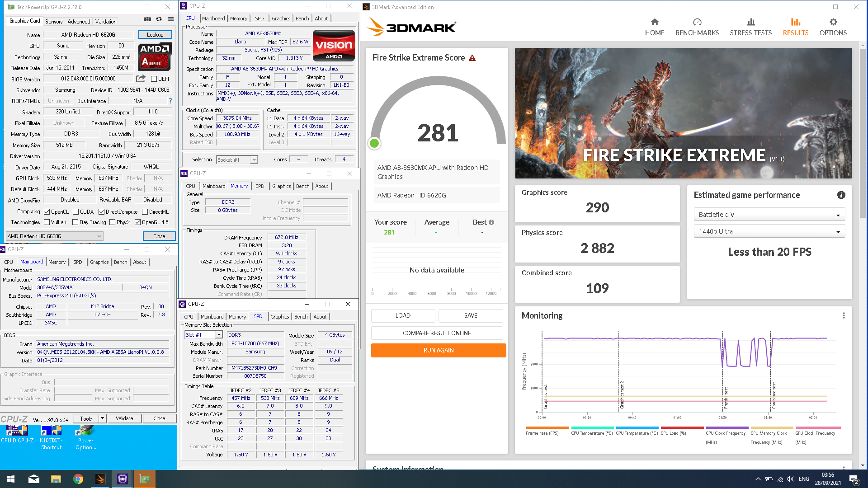Switch to GPU-Z Sensors tab

tap(54, 21)
